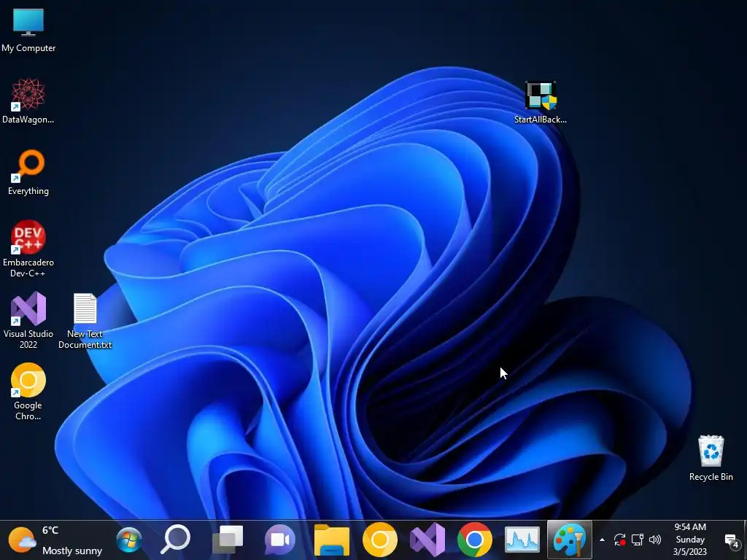Open the yellow Chrome Canary taskbar icon
The width and height of the screenshot is (747, 560).
click(379, 540)
